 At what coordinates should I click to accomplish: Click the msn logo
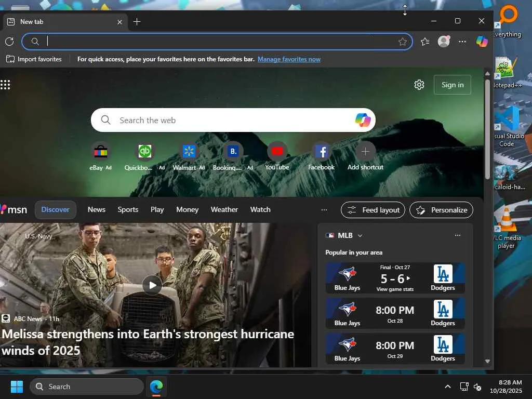click(14, 210)
